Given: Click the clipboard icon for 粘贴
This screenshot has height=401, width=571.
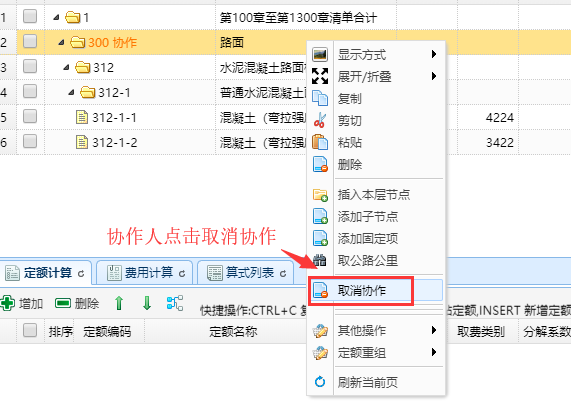Looking at the screenshot, I should [320, 142].
